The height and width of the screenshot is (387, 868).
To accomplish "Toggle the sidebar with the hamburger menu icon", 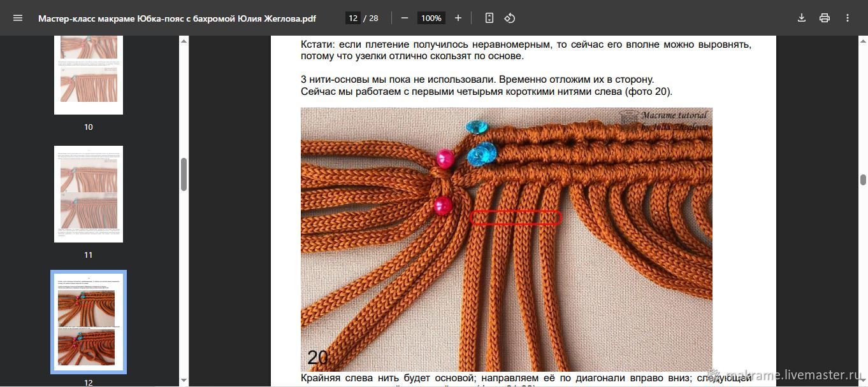I will 18,18.
